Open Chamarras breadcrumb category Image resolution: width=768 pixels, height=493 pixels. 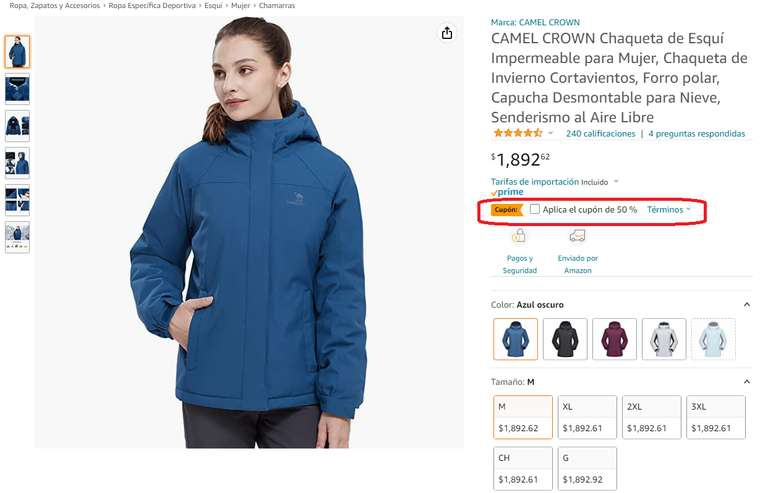(x=277, y=5)
